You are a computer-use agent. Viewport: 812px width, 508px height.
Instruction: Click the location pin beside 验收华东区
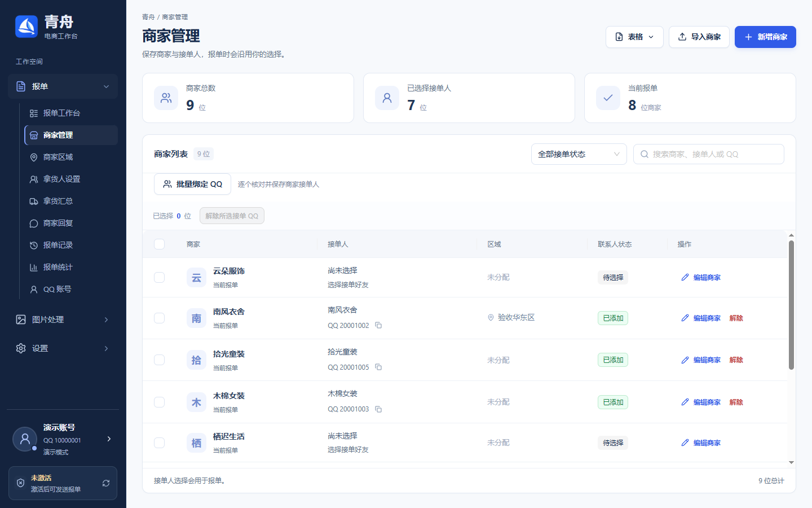(491, 318)
